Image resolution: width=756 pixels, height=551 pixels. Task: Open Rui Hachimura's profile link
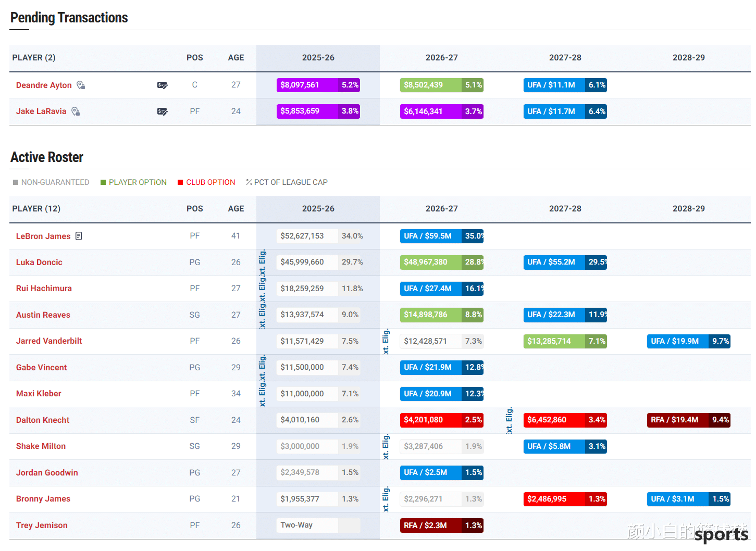(x=44, y=288)
